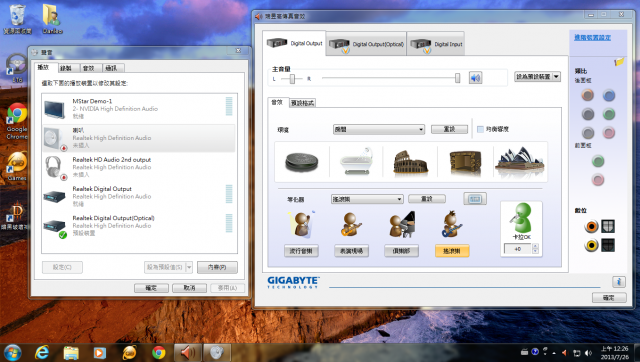Open the environment dropdown list

[x=379, y=129]
